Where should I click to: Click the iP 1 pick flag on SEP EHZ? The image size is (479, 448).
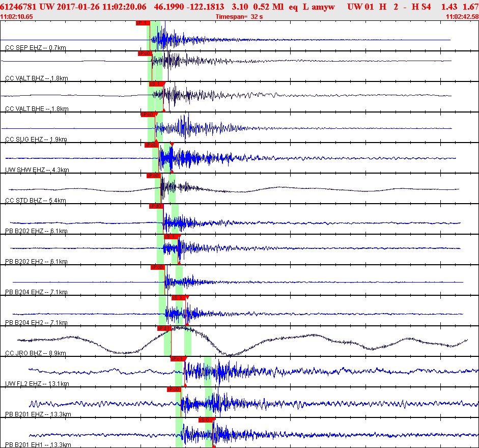(x=143, y=23)
